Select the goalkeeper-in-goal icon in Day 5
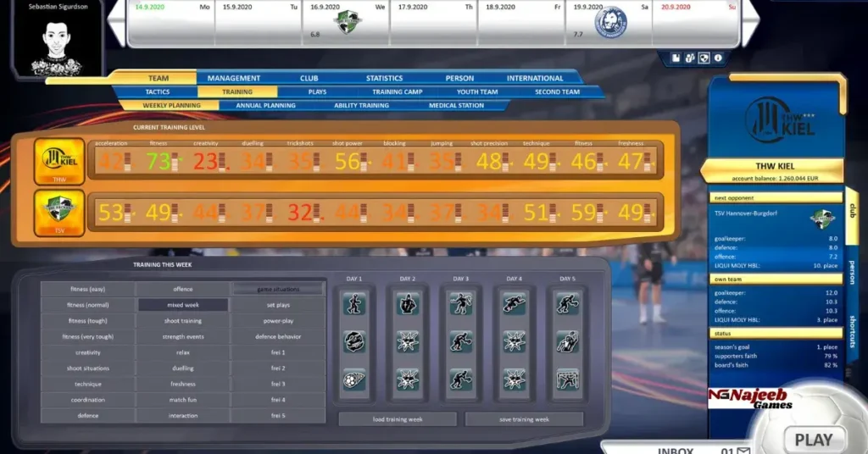The height and width of the screenshot is (454, 868). (x=567, y=380)
